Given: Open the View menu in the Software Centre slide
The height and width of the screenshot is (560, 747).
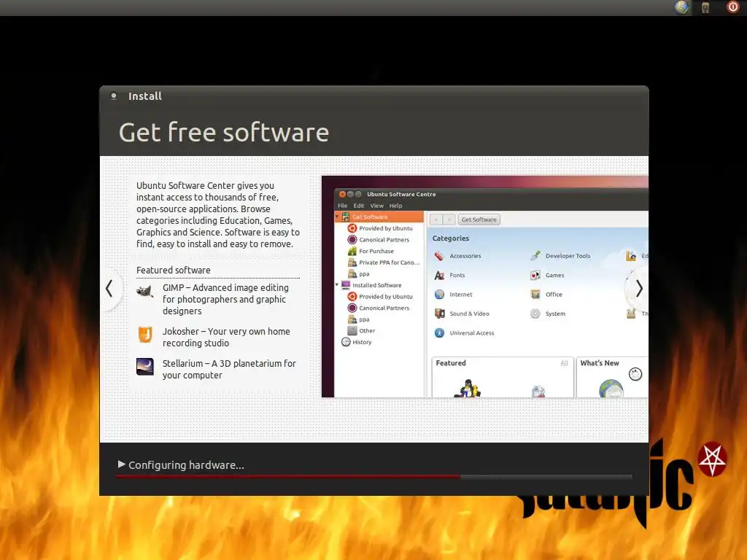Looking at the screenshot, I should pyautogui.click(x=377, y=206).
